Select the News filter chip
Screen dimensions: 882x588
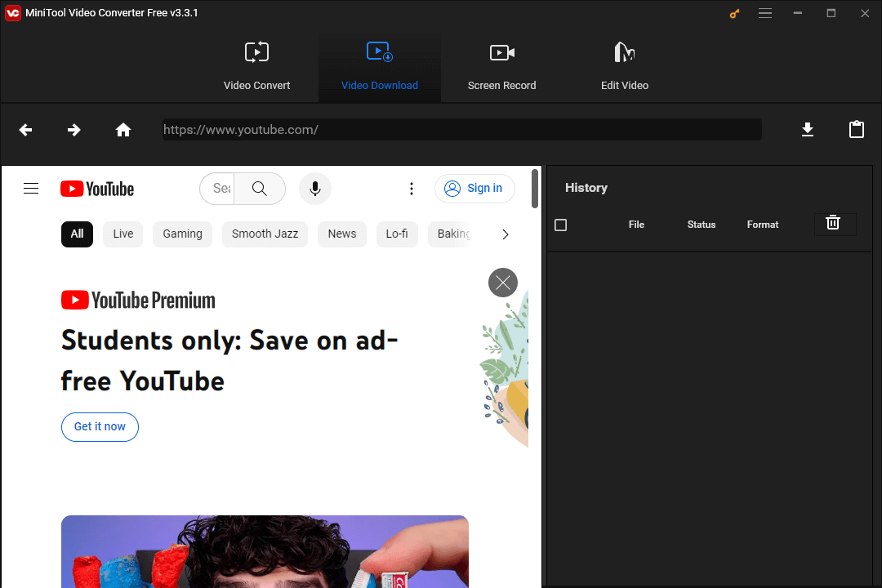[342, 234]
